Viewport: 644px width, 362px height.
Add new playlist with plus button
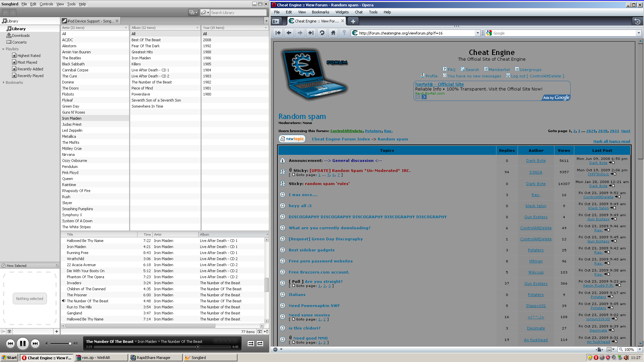(57, 331)
